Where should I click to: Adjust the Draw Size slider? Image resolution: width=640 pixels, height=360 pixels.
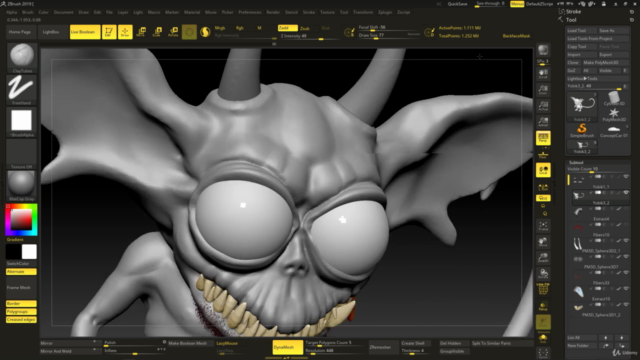(389, 36)
